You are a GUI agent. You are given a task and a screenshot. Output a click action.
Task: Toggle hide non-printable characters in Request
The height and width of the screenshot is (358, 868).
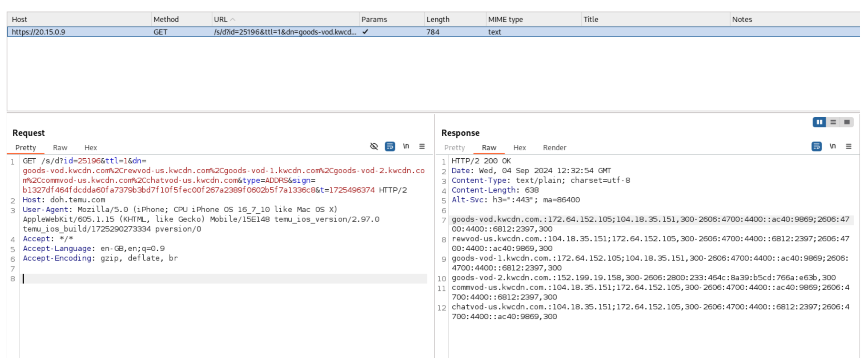pos(374,146)
